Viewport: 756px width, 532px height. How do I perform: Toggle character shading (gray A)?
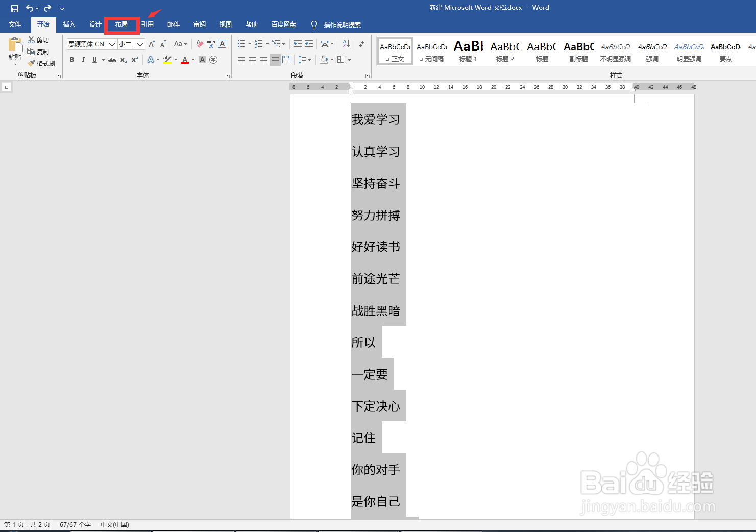coord(202,60)
